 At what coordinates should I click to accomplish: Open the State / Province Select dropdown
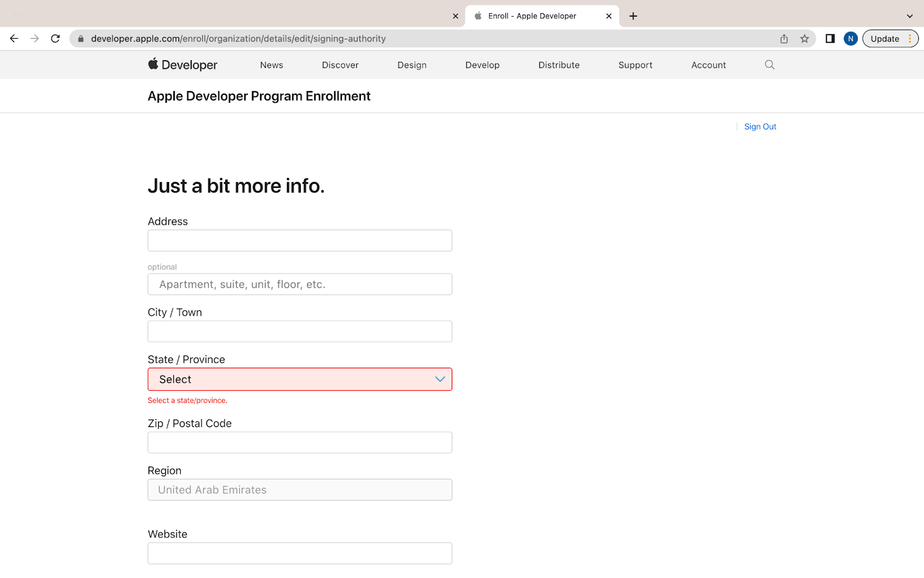300,379
